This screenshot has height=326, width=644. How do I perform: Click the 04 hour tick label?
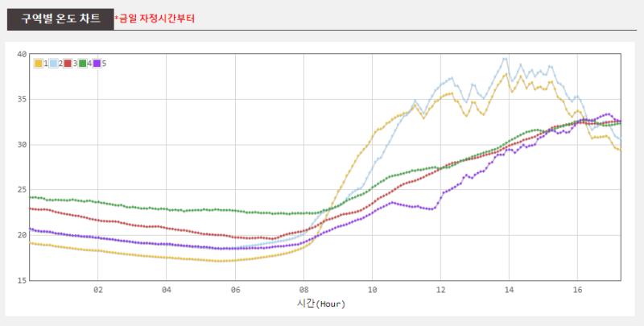tap(167, 290)
